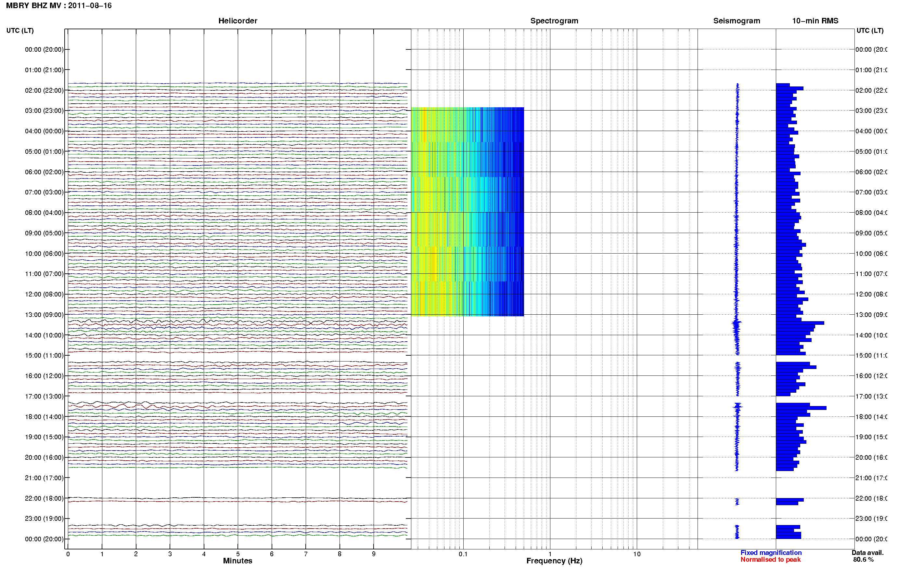Click the colored spectrogram block

pyautogui.click(x=467, y=212)
